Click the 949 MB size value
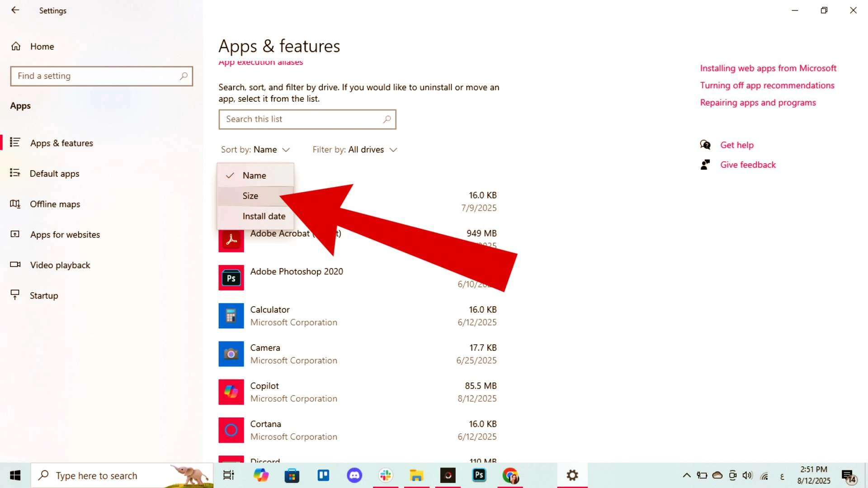The image size is (868, 488). pyautogui.click(x=481, y=233)
